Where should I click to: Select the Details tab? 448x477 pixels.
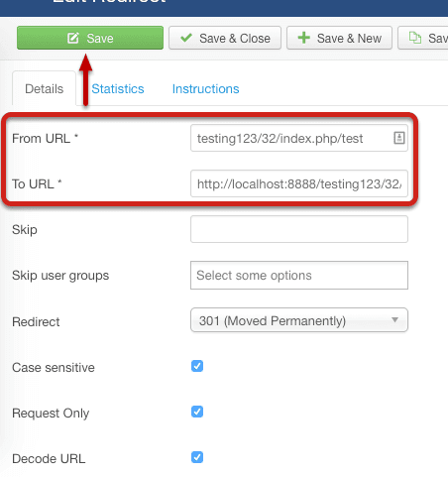tap(44, 88)
